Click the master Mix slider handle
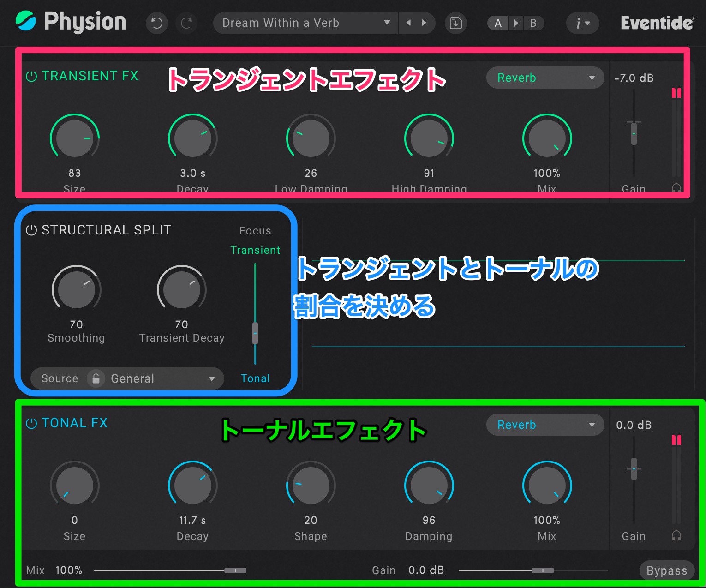 tap(235, 570)
